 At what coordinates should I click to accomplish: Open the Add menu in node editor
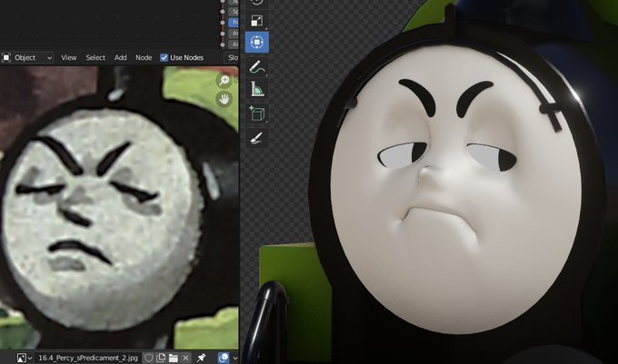click(120, 57)
